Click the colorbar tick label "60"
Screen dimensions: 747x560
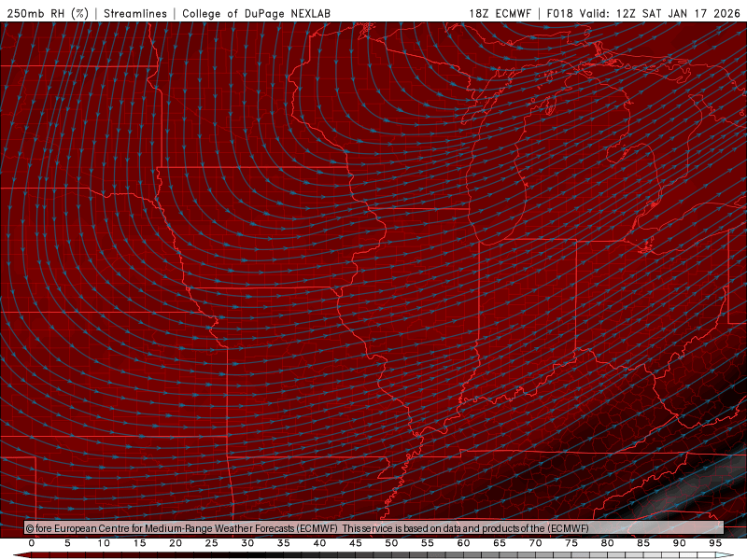tap(463, 543)
